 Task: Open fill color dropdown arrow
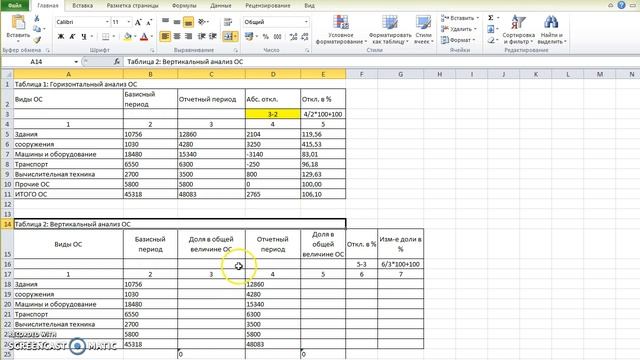point(135,37)
